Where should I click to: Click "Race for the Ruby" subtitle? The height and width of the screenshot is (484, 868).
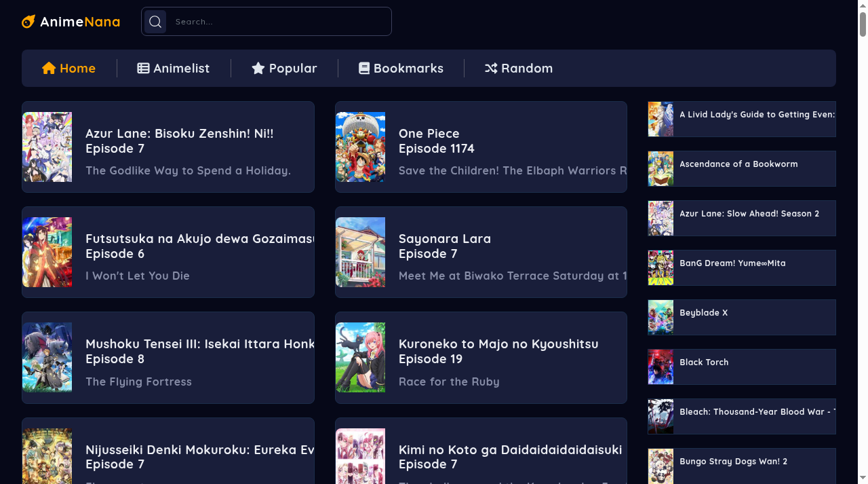tap(449, 381)
